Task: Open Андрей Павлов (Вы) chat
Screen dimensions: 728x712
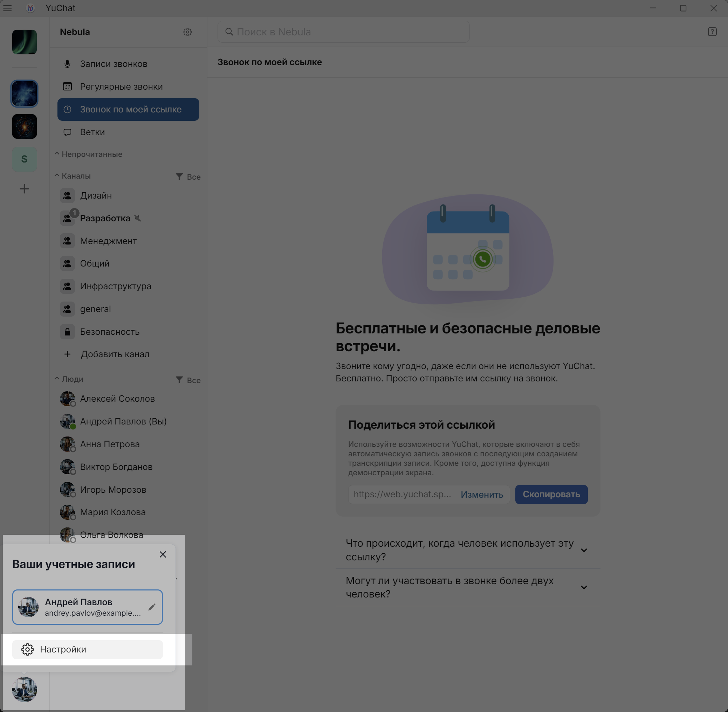Action: tap(128, 422)
